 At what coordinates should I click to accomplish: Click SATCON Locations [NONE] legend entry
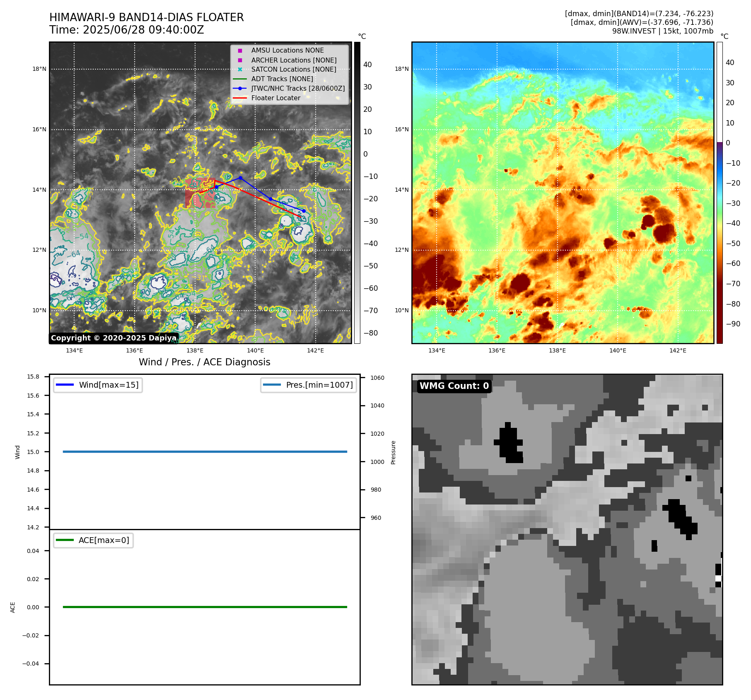(294, 70)
